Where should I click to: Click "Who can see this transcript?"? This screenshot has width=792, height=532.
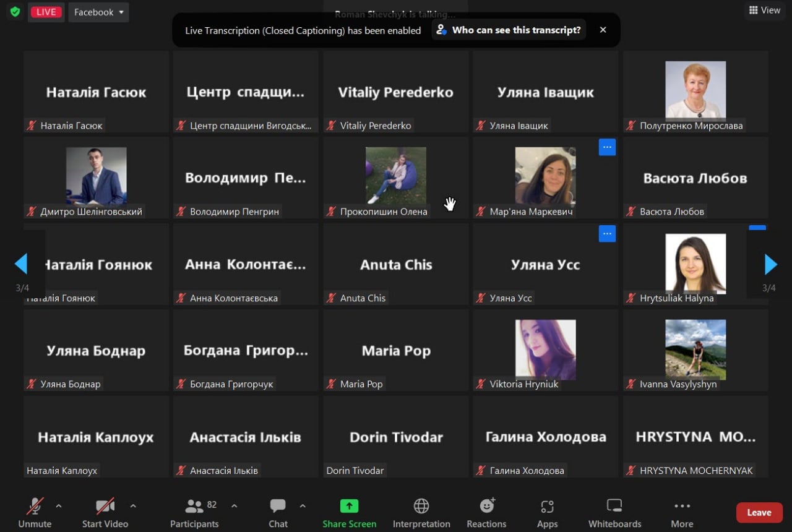click(509, 30)
